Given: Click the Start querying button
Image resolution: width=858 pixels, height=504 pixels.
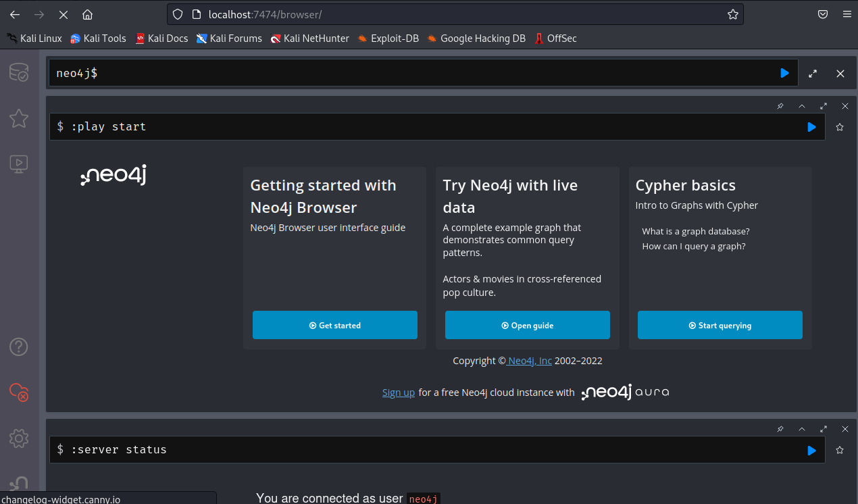Looking at the screenshot, I should tap(720, 325).
